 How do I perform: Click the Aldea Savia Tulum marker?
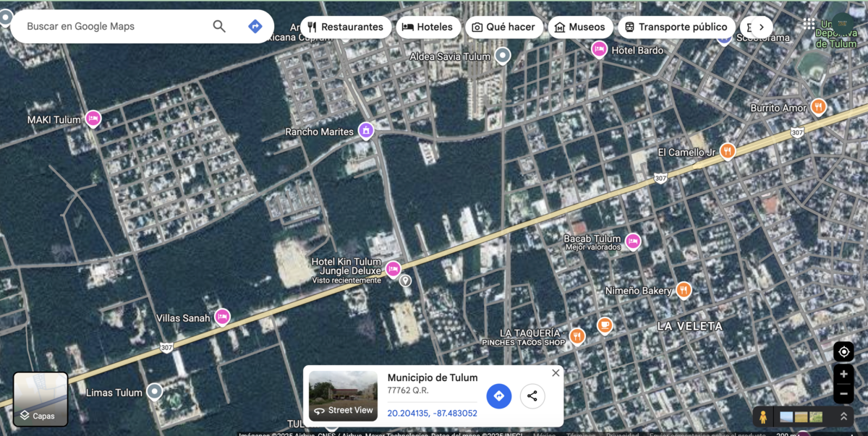[503, 56]
